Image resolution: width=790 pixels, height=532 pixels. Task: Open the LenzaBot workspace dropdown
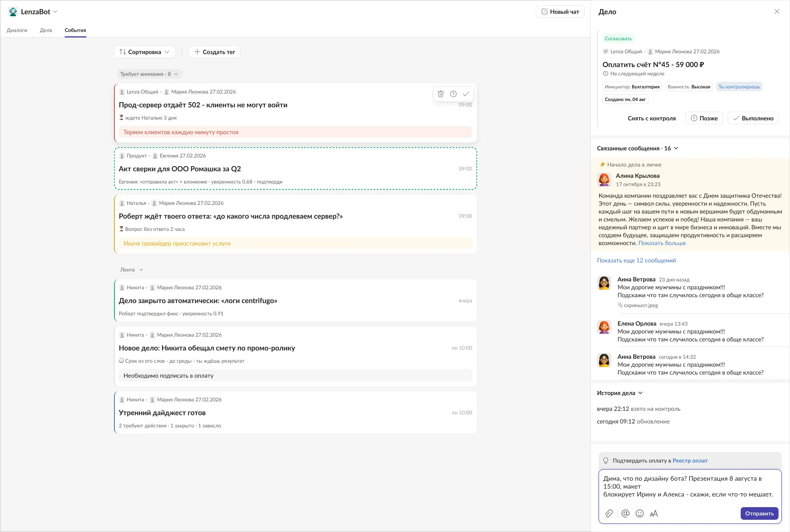(x=55, y=11)
